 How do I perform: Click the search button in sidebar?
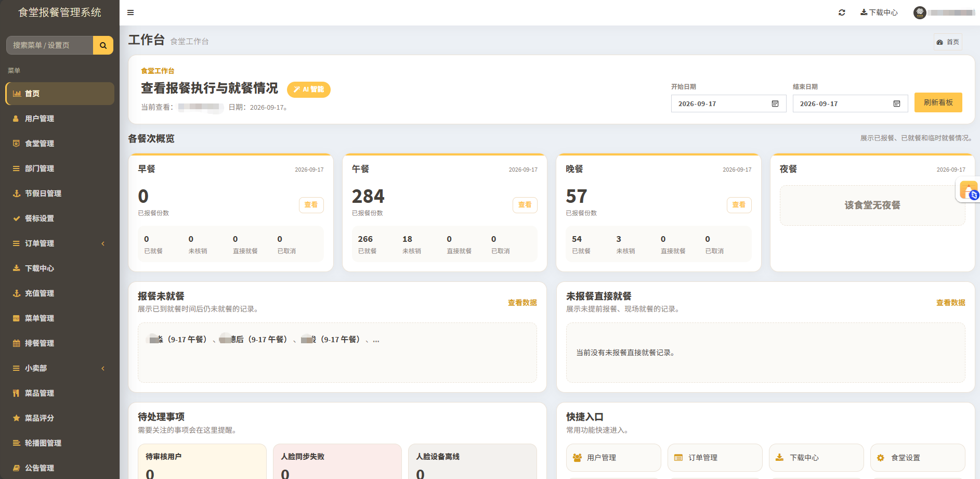(x=103, y=45)
